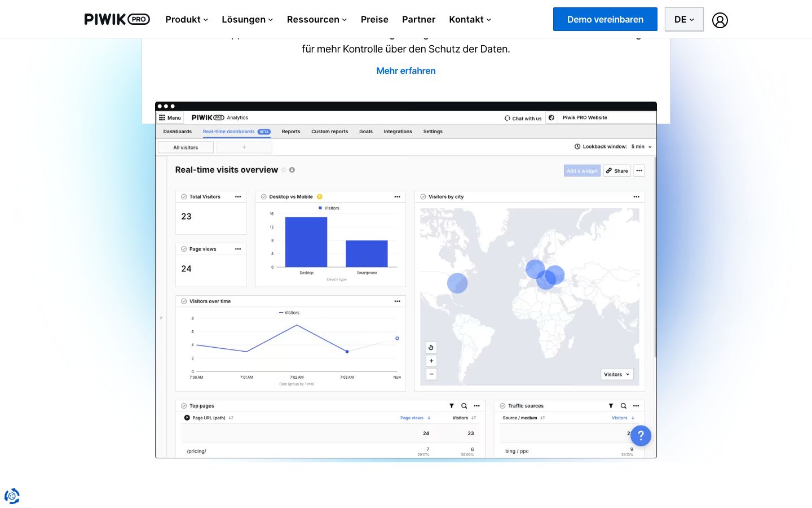Viewport: 812px width, 508px height.
Task: Expand the Produkt navigation dropdown
Action: (187, 19)
